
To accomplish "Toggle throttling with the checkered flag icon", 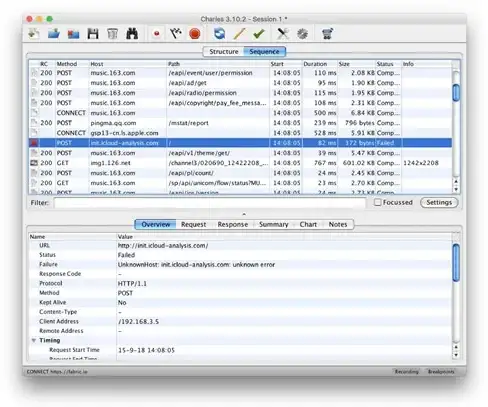I will click(175, 34).
